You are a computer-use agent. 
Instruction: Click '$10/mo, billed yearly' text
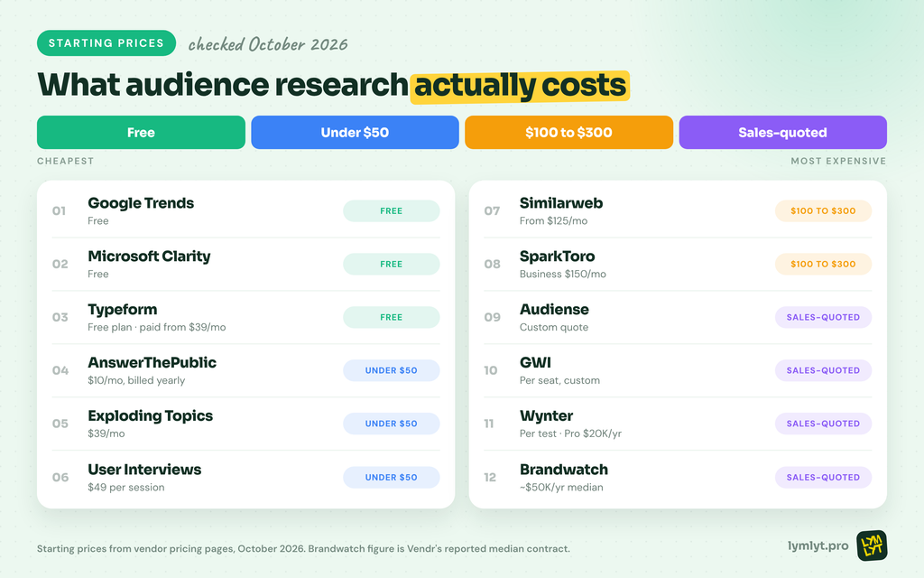click(x=136, y=380)
